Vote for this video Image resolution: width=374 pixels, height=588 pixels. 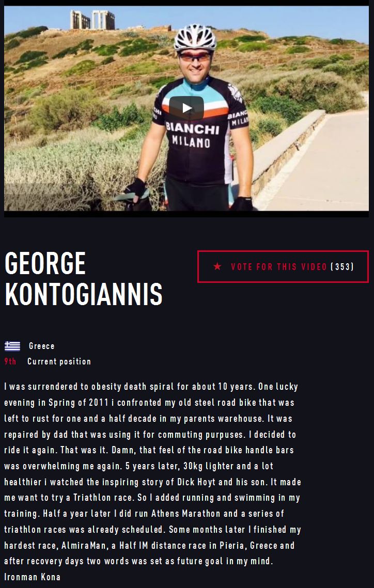pyautogui.click(x=283, y=266)
